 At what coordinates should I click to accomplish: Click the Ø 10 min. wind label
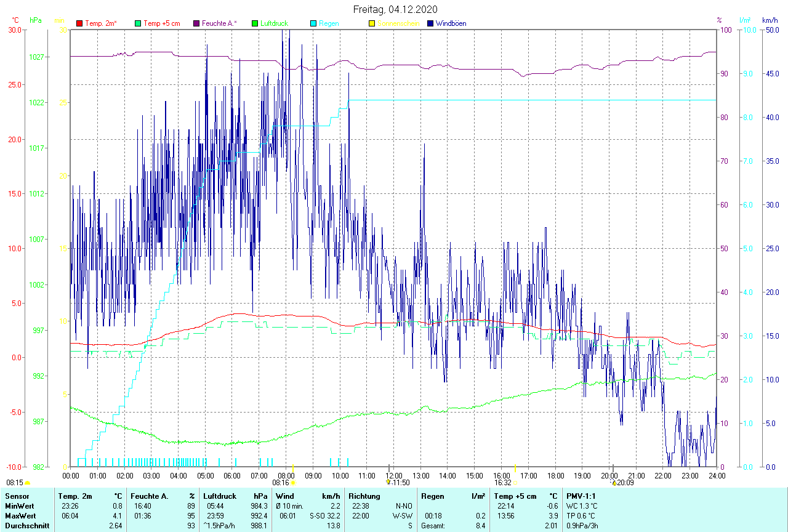point(290,506)
